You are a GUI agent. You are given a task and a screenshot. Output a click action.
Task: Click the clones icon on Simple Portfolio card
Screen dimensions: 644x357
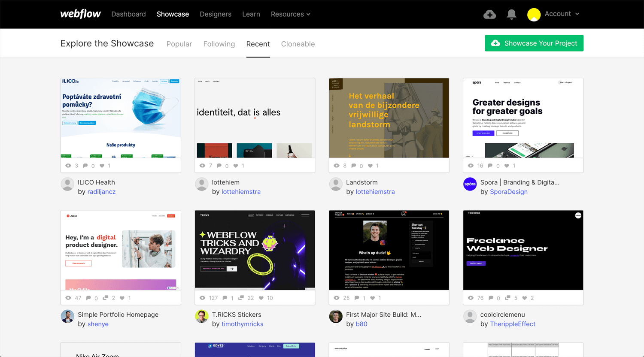click(105, 298)
